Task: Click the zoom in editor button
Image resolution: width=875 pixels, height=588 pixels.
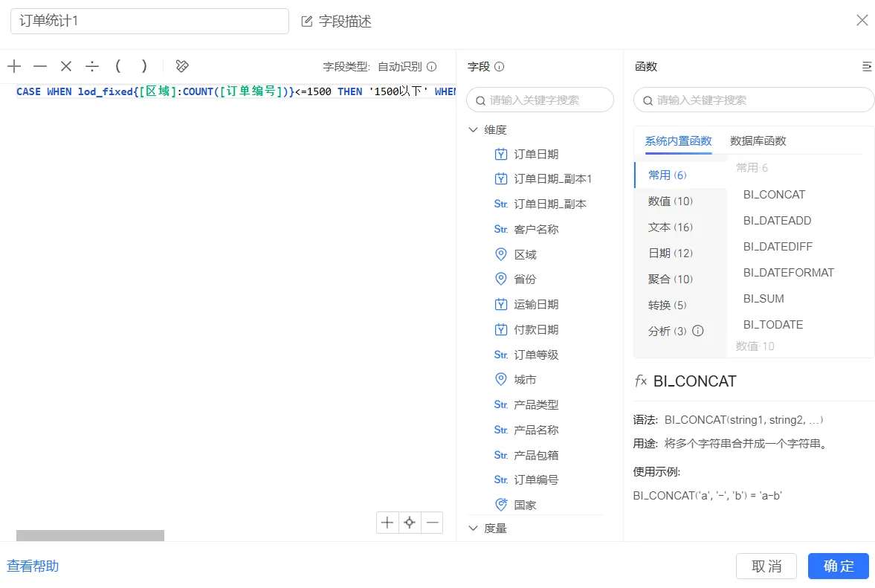Action: click(387, 523)
